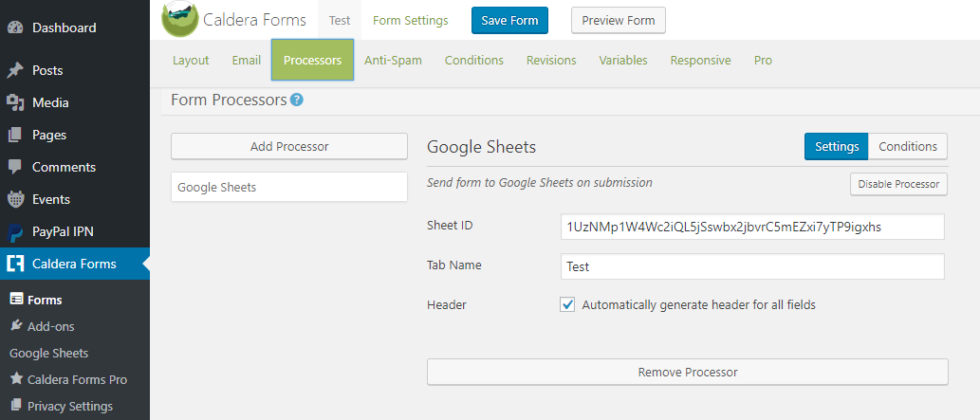Open the Conditions tab in the form navigation
This screenshot has width=980, height=420.
(473, 61)
